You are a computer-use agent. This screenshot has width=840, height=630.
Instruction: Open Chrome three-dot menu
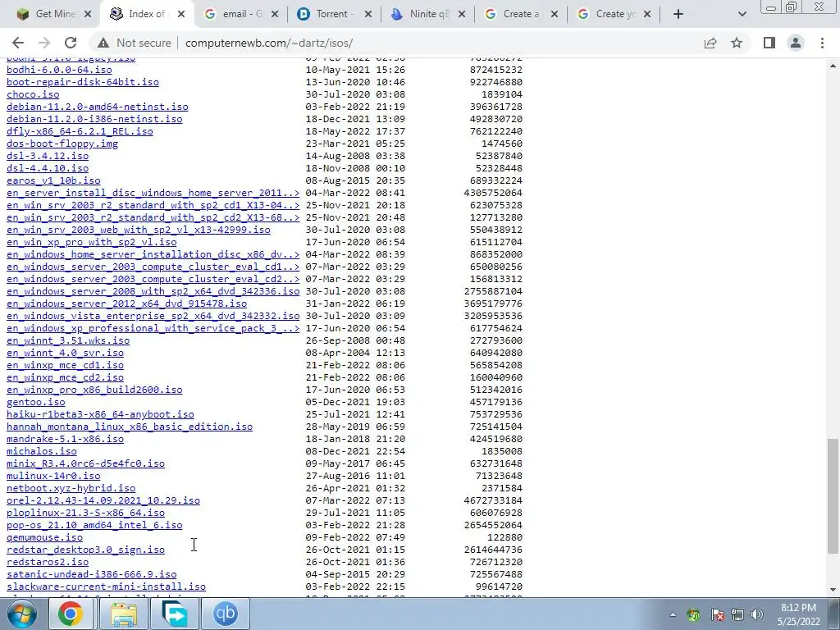point(822,43)
